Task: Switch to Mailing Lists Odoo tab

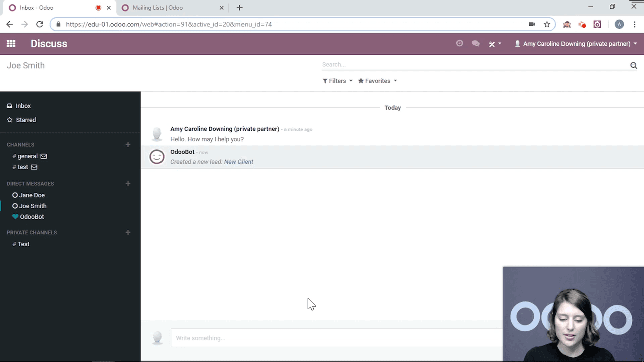Action: point(157,8)
